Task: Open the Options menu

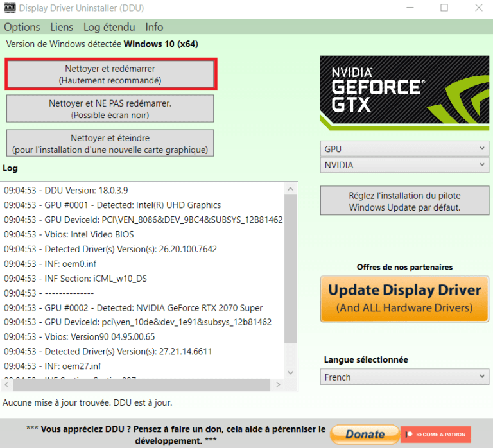Action: (22, 27)
